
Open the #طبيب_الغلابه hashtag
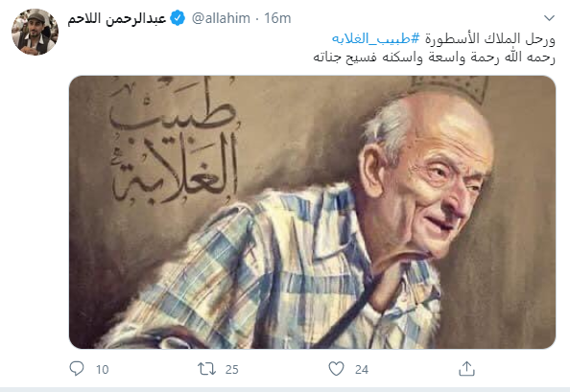coord(376,38)
